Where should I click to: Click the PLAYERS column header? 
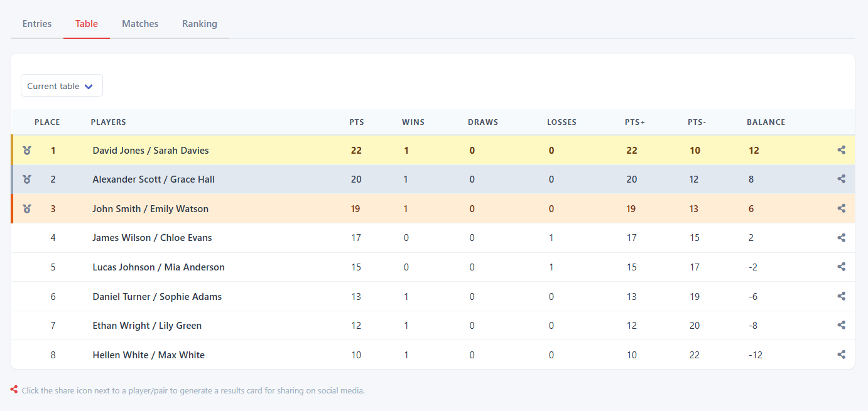coord(109,122)
